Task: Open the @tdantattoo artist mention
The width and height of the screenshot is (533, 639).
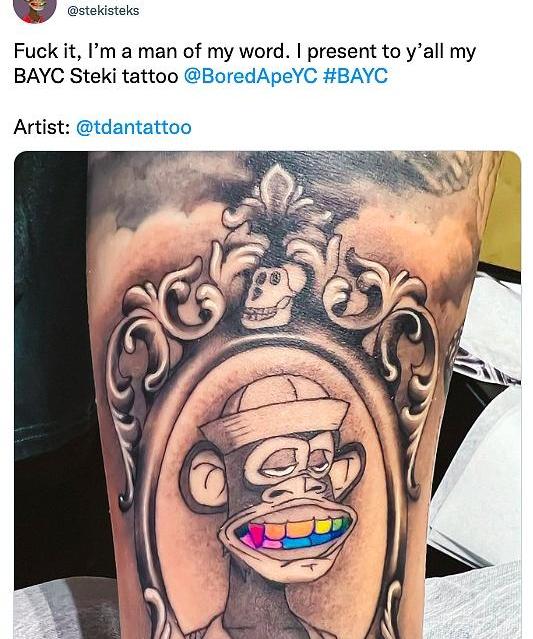Action: point(134,127)
